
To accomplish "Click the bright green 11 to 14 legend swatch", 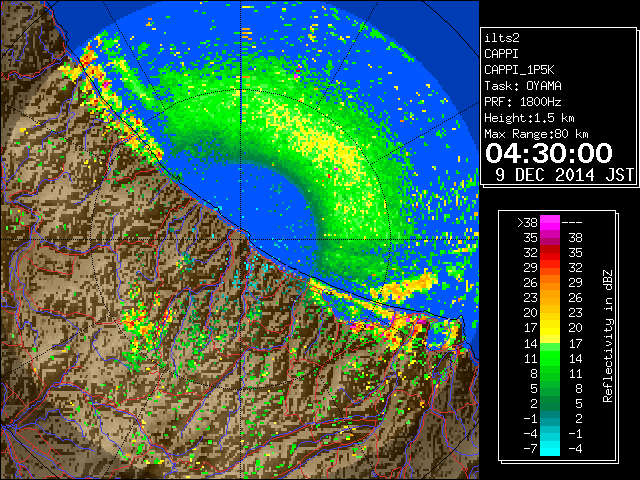I will [x=550, y=358].
